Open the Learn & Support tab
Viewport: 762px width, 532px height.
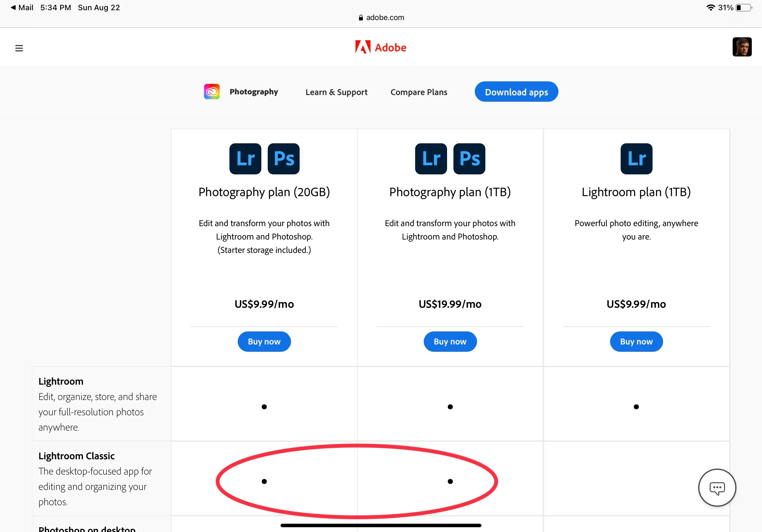point(336,92)
